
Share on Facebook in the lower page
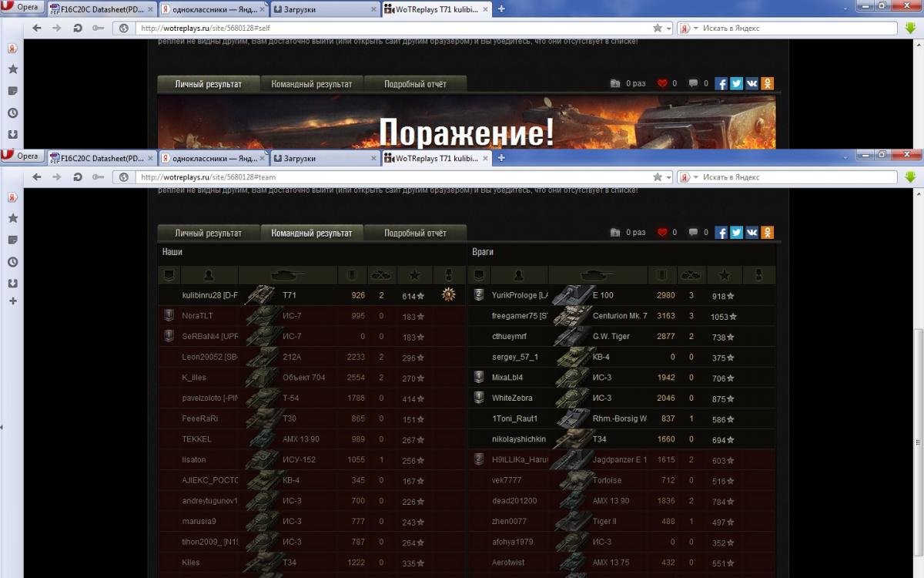[721, 233]
